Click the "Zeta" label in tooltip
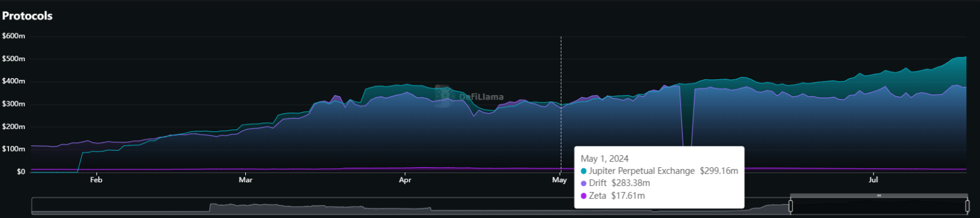The image size is (980, 218). (x=597, y=196)
